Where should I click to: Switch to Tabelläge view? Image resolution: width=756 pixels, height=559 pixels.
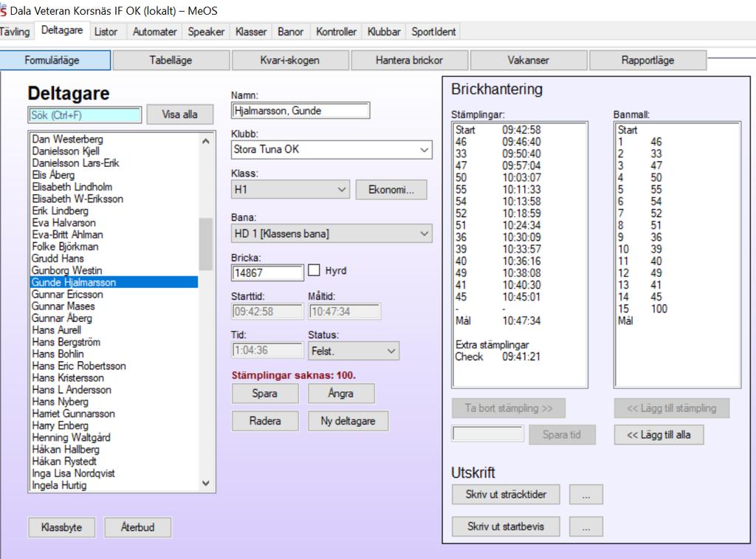coord(171,61)
